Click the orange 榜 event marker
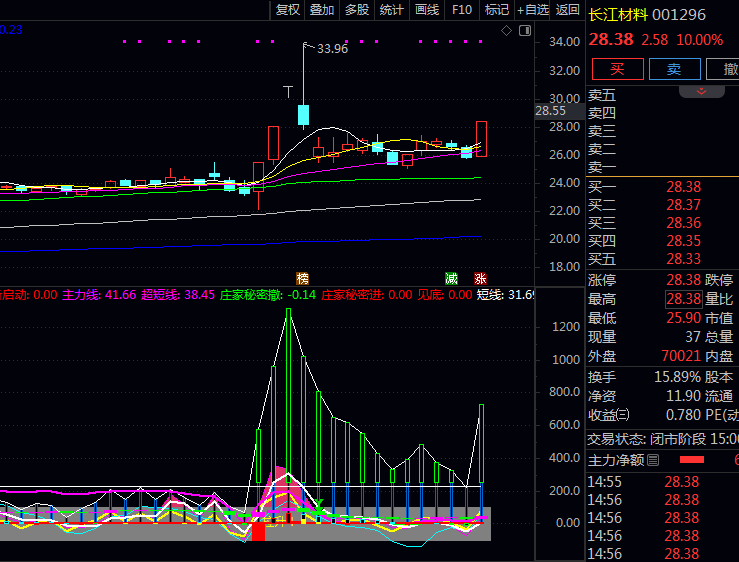Viewport: 739px width, 562px height. tap(302, 278)
